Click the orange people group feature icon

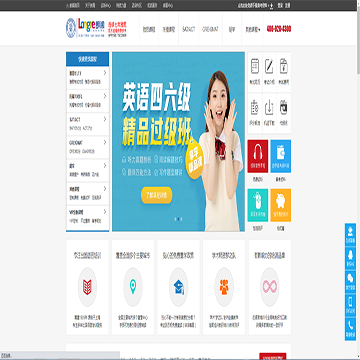coord(224,287)
